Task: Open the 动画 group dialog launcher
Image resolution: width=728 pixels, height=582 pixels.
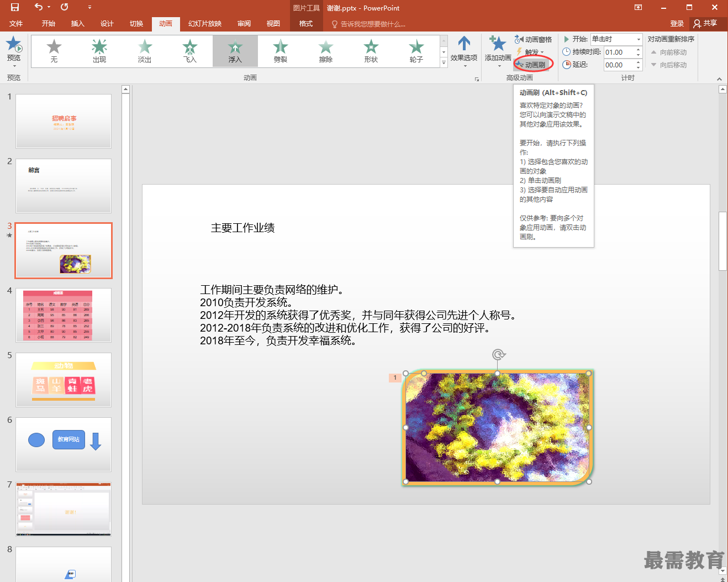Action: (477, 79)
